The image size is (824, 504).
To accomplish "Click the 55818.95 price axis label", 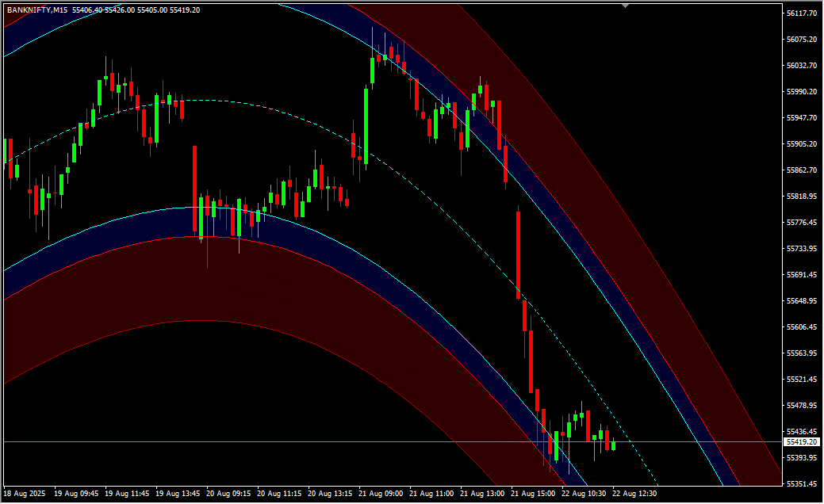I will [x=801, y=197].
